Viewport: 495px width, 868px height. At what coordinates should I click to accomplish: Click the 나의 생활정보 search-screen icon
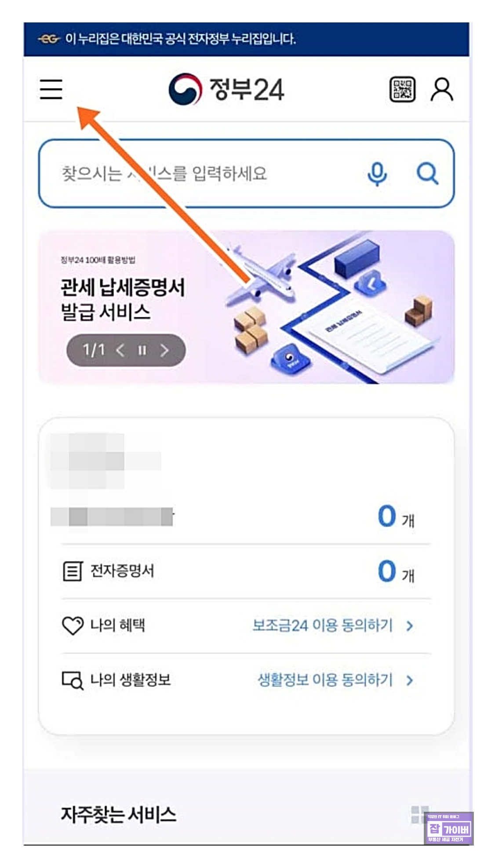click(x=73, y=680)
